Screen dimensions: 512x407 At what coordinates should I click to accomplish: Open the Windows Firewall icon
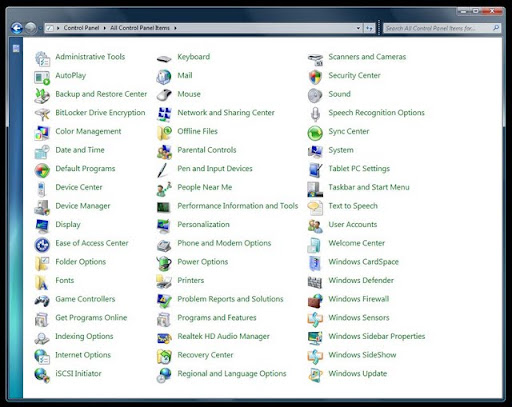coord(315,301)
